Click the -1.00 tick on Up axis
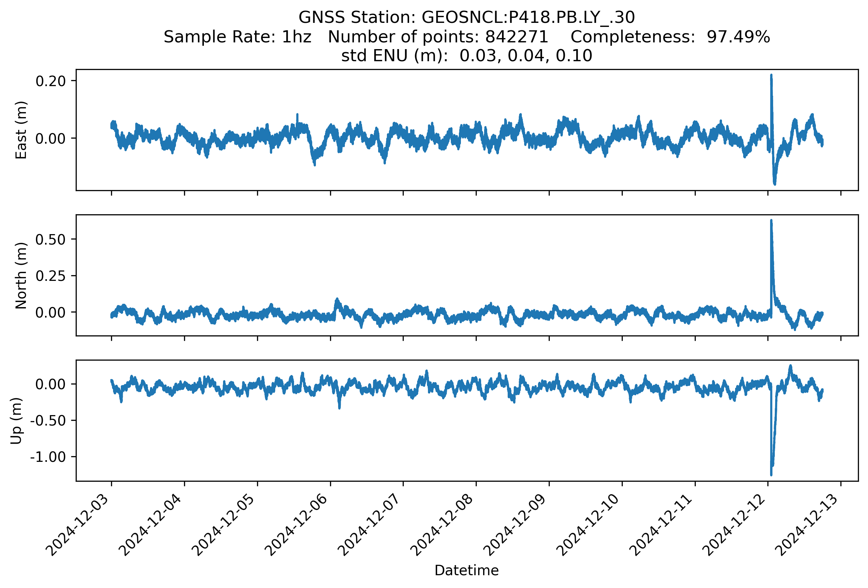This screenshot has height=588, width=868. tap(48, 457)
